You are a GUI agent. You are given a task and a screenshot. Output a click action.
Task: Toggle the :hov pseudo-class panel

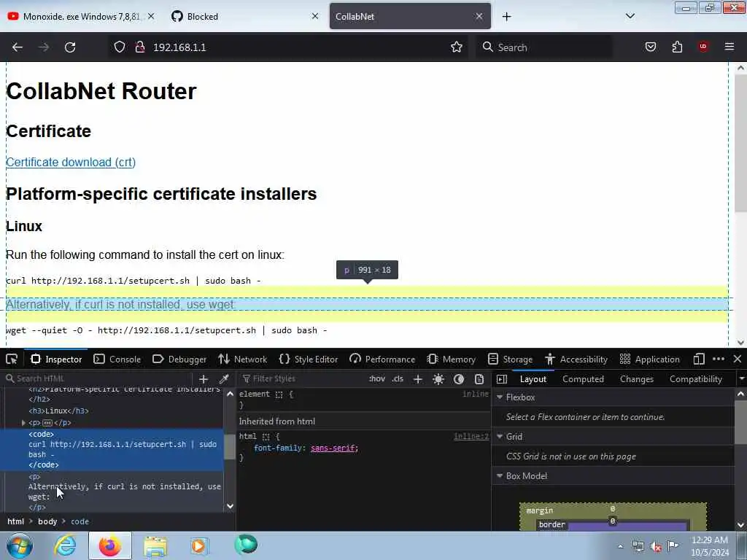[377, 379]
